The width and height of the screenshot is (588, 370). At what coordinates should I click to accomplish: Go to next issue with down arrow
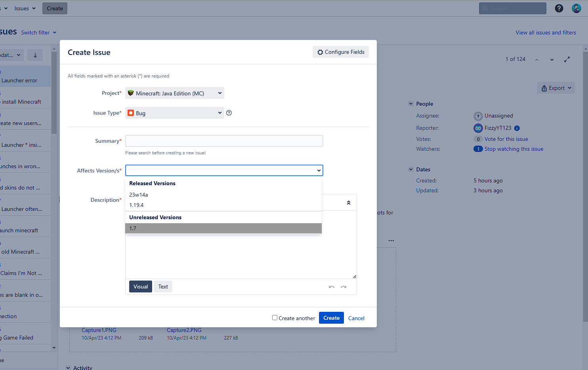click(x=552, y=59)
